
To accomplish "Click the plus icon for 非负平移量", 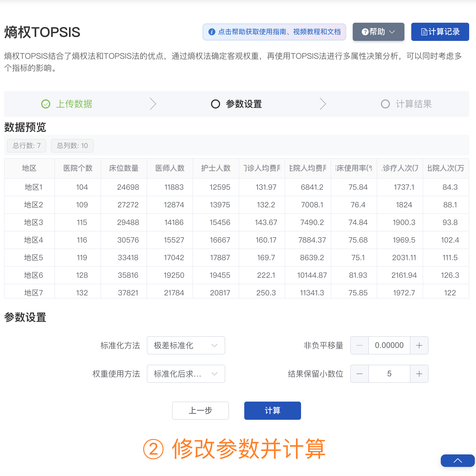I will (x=419, y=345).
